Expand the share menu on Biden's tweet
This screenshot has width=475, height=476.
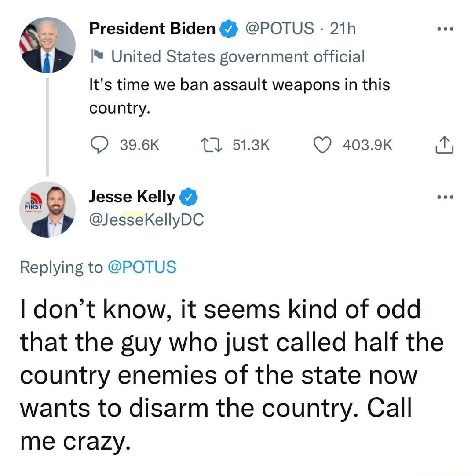click(444, 145)
